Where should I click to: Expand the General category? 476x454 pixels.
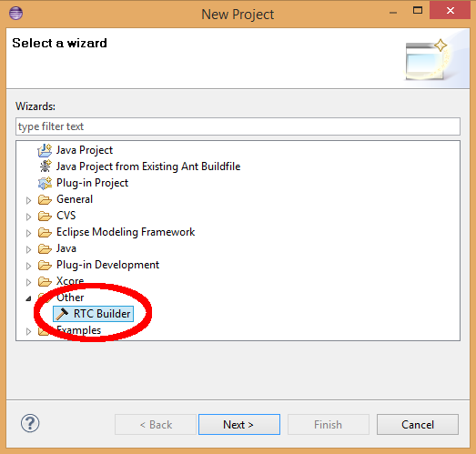coord(28,200)
